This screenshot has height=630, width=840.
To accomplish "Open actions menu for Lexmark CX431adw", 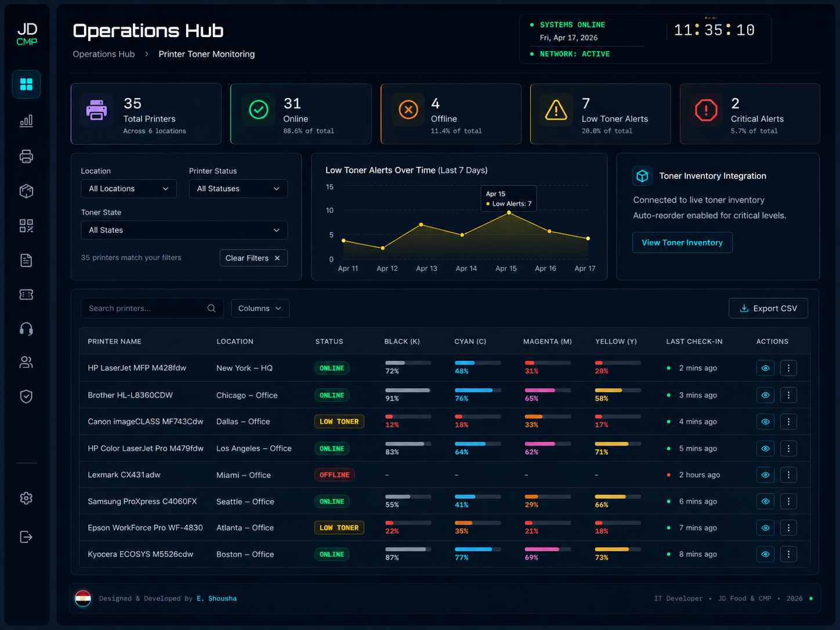I will pyautogui.click(x=788, y=475).
